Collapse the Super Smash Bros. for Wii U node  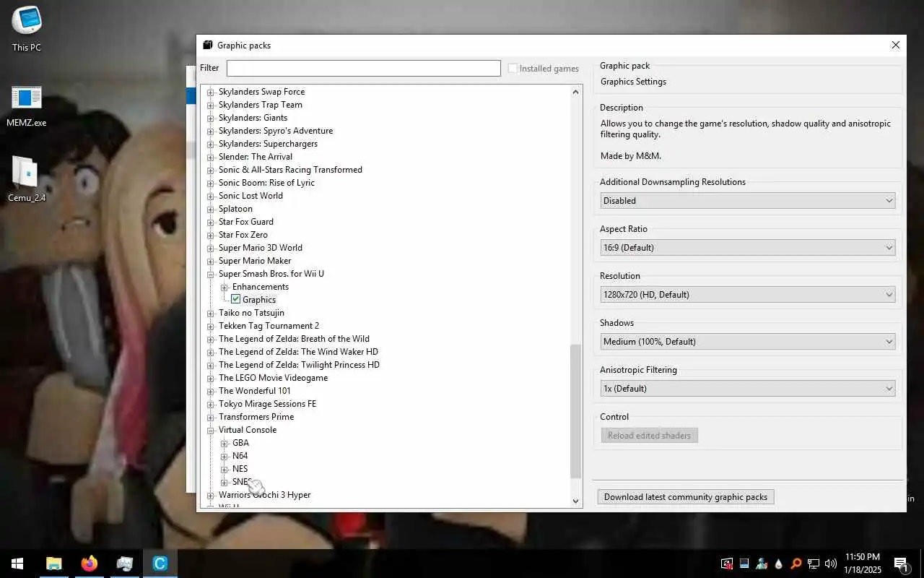tap(211, 274)
